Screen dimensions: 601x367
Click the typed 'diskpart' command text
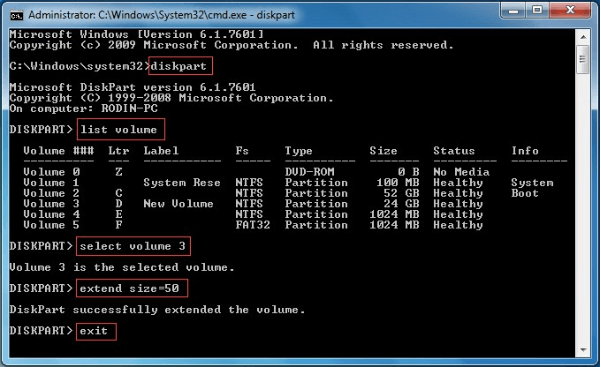pos(179,66)
